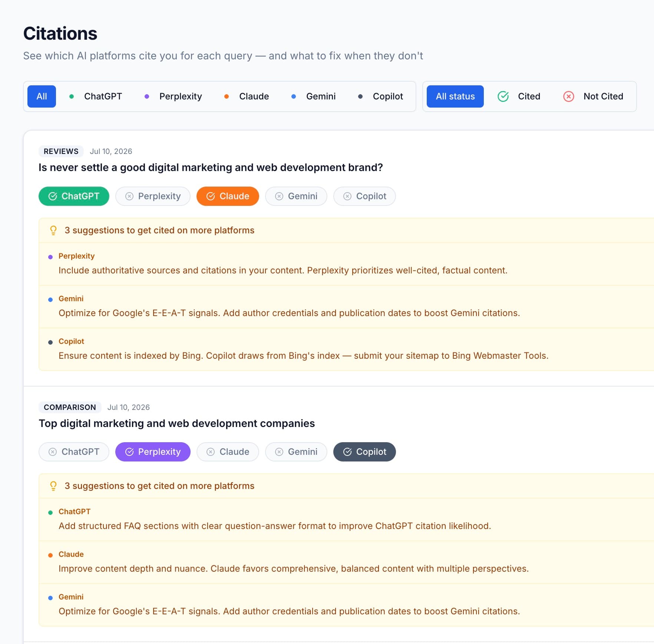
Task: Click uncited Gemini badge on Comparison query
Action: (x=296, y=452)
